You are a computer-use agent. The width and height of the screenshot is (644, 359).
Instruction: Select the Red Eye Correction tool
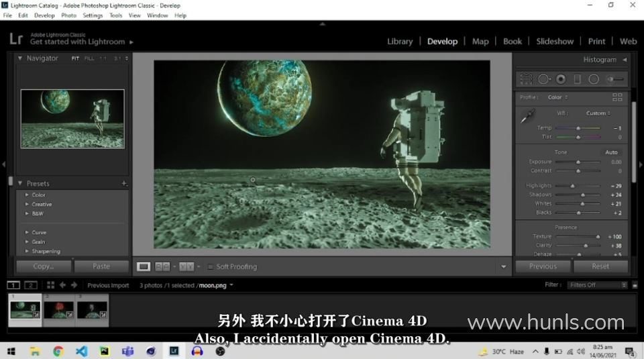[561, 79]
